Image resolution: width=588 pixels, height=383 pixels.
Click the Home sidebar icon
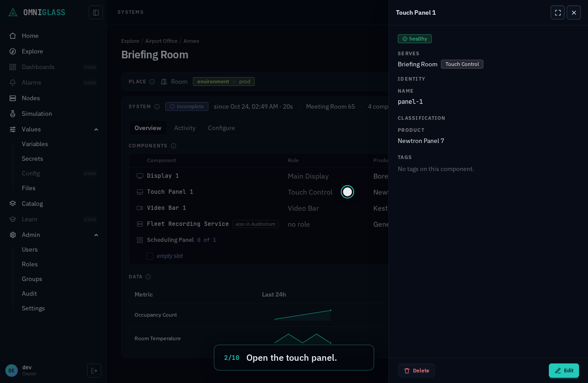pos(13,36)
